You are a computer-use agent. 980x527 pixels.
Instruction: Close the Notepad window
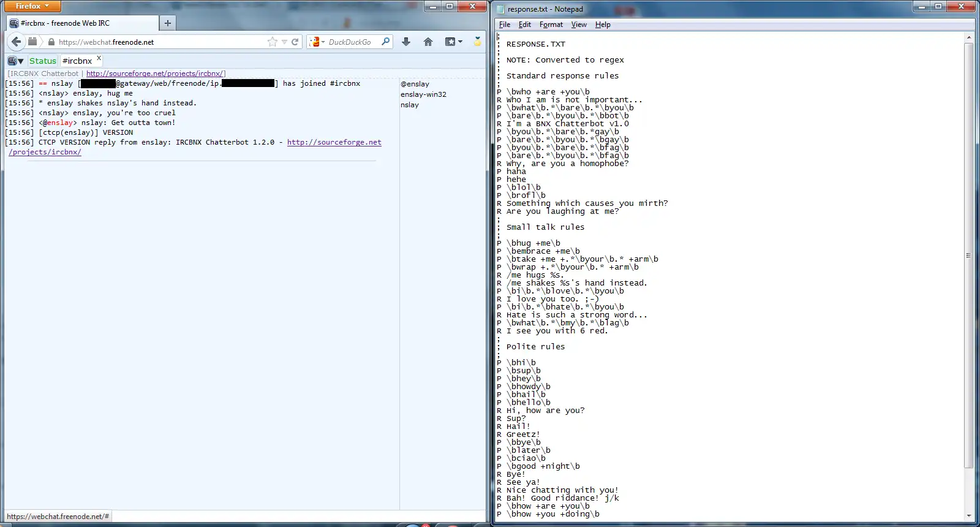pos(961,6)
